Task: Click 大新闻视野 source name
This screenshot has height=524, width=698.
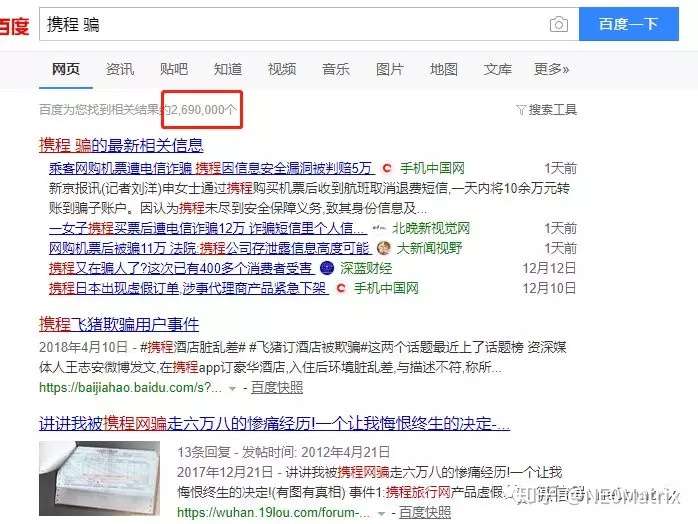Action: (429, 248)
